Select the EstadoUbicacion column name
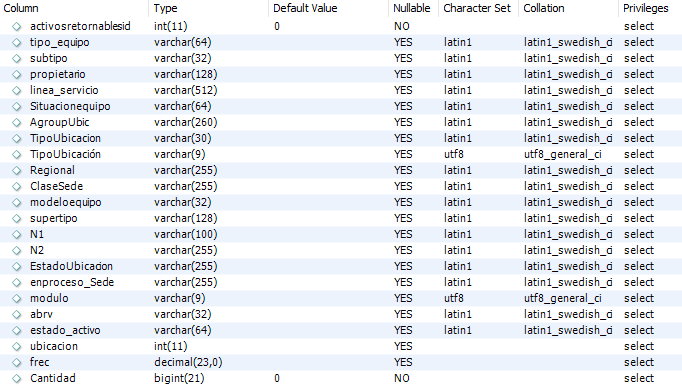Image resolution: width=682 pixels, height=388 pixels. (x=71, y=266)
